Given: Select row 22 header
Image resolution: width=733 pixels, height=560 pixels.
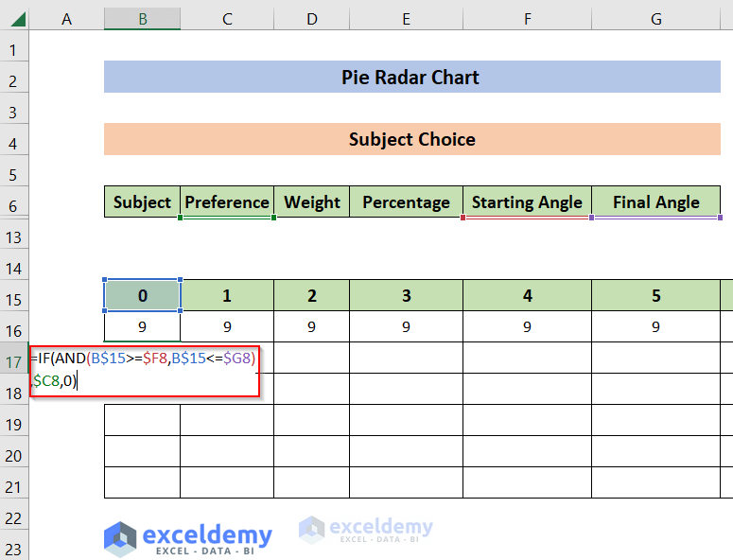Looking at the screenshot, I should [x=14, y=517].
